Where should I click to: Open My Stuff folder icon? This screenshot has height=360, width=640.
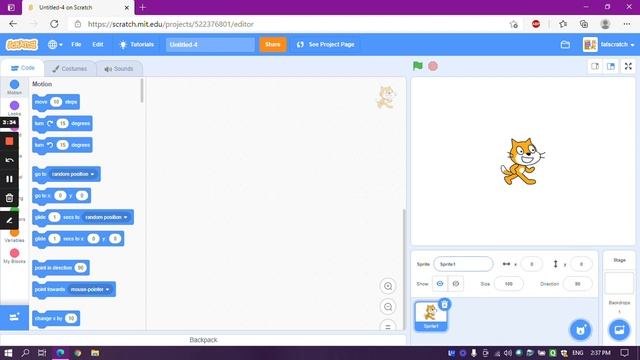pyautogui.click(x=565, y=44)
